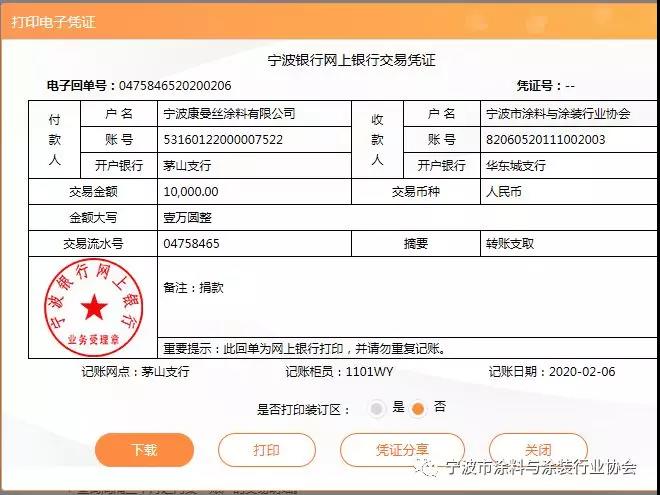
Task: Select payer name 宁波康曼丝涂料有限公司
Action: click(x=229, y=114)
